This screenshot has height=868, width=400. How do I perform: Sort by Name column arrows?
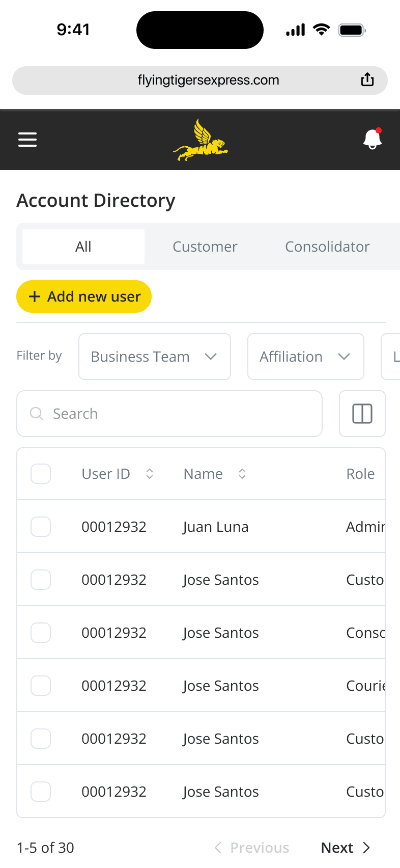click(242, 474)
